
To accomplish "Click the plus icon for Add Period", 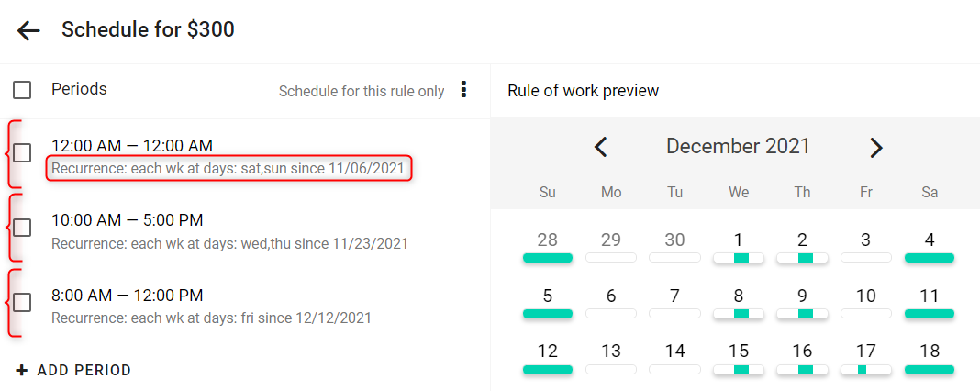I will click(x=22, y=371).
